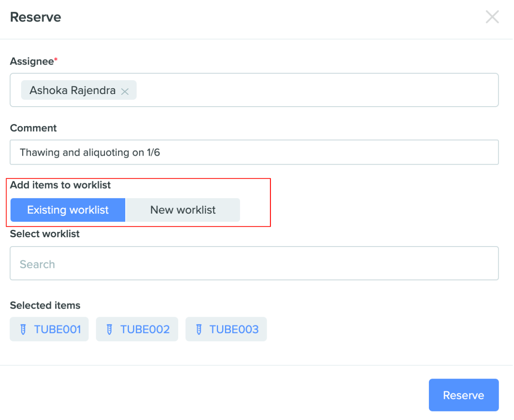The width and height of the screenshot is (514, 420).
Task: Click the Comment field label
Action: [x=33, y=128]
